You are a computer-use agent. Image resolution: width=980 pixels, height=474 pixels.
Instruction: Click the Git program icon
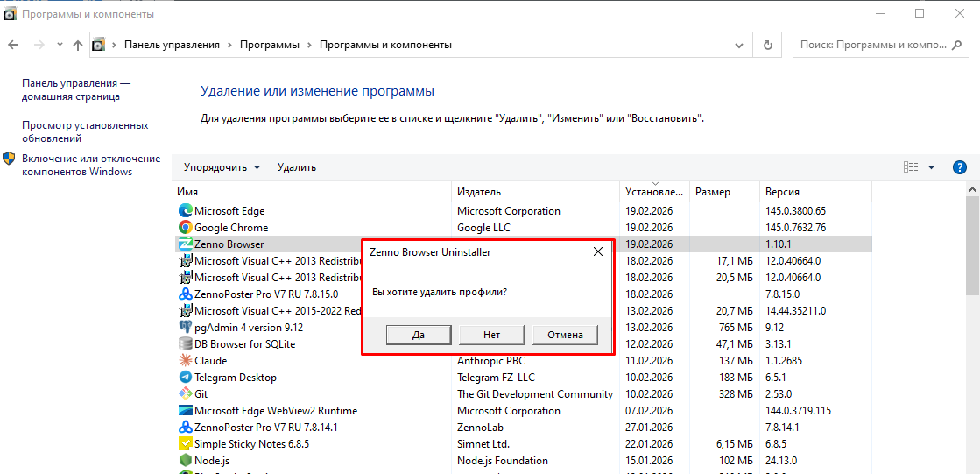pos(185,394)
